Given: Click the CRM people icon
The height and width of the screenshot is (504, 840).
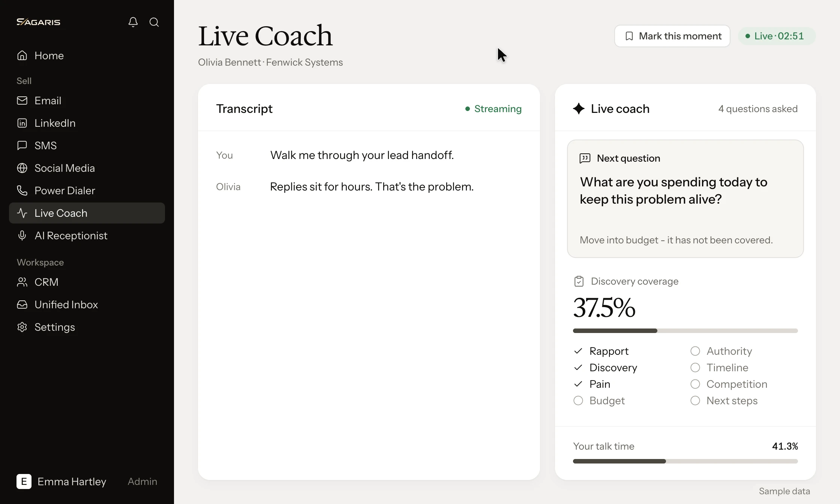Looking at the screenshot, I should tap(22, 282).
